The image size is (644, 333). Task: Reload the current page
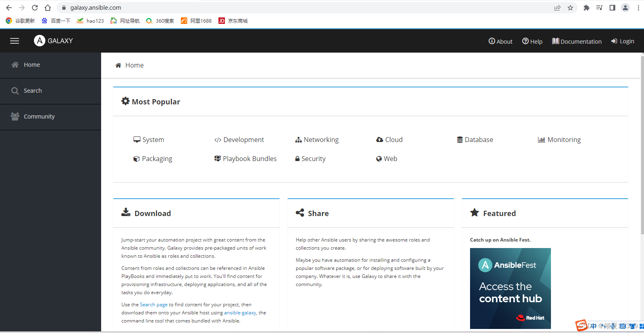[35, 8]
